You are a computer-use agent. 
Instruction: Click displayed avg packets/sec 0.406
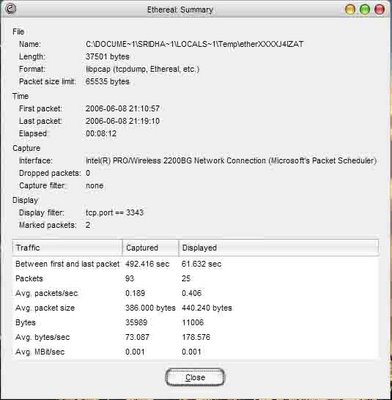click(191, 293)
